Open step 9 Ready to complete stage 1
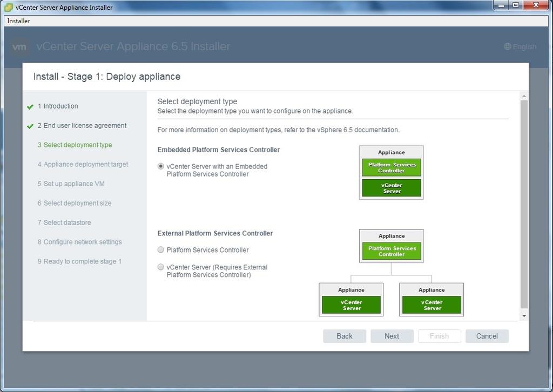The image size is (553, 392). pos(79,261)
